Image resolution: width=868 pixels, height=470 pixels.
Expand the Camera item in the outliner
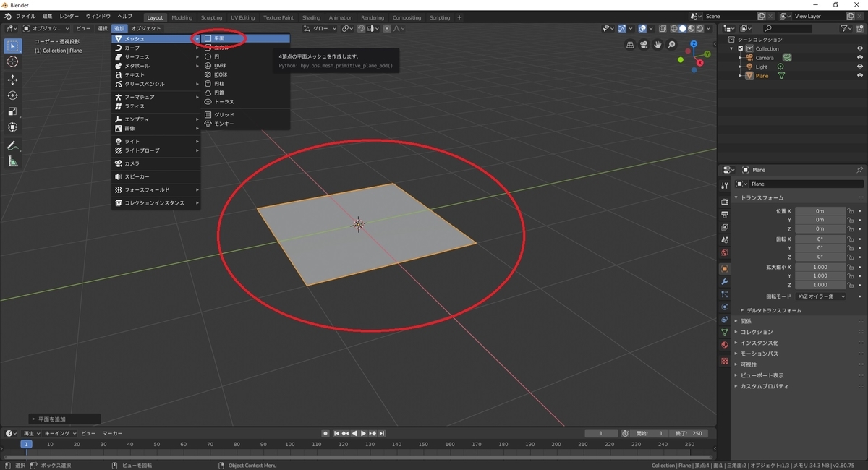click(x=741, y=58)
